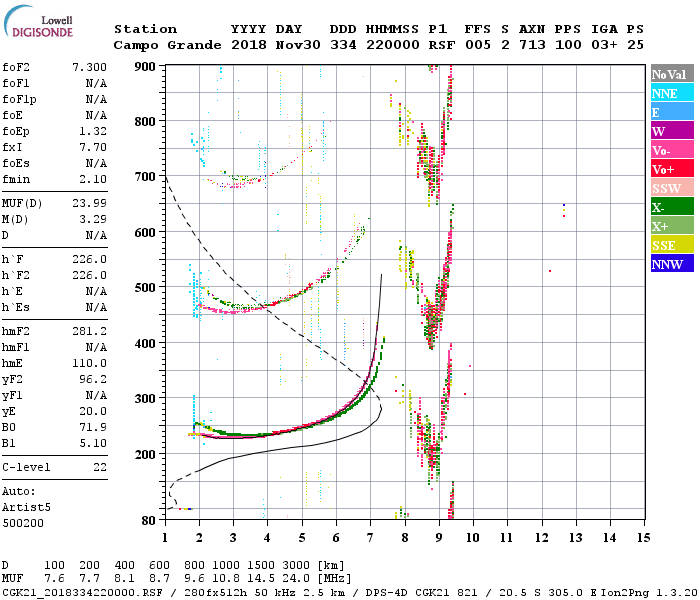This screenshot has width=700, height=600.
Task: Click the year 2018 in header
Action: pyautogui.click(x=249, y=45)
